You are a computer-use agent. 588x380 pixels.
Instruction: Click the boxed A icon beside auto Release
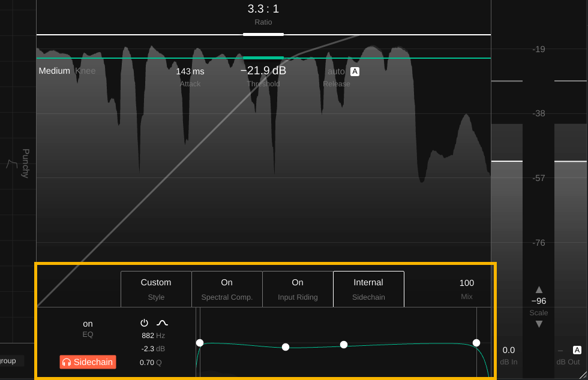[355, 71]
